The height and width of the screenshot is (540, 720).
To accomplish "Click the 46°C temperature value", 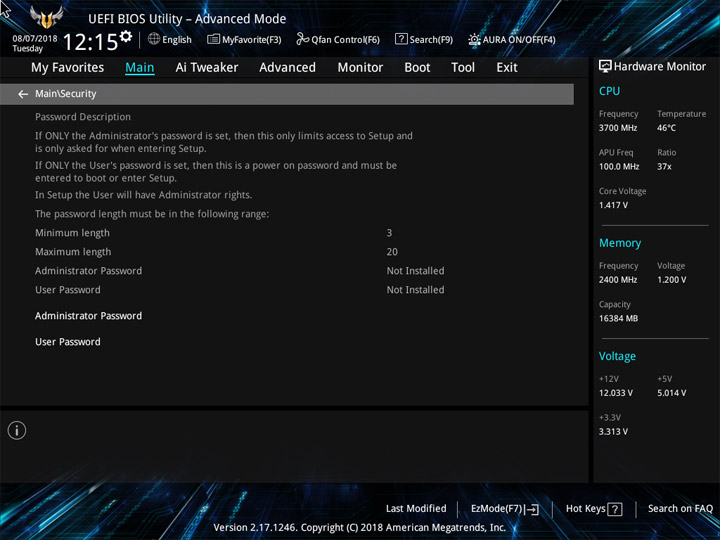I will point(666,128).
